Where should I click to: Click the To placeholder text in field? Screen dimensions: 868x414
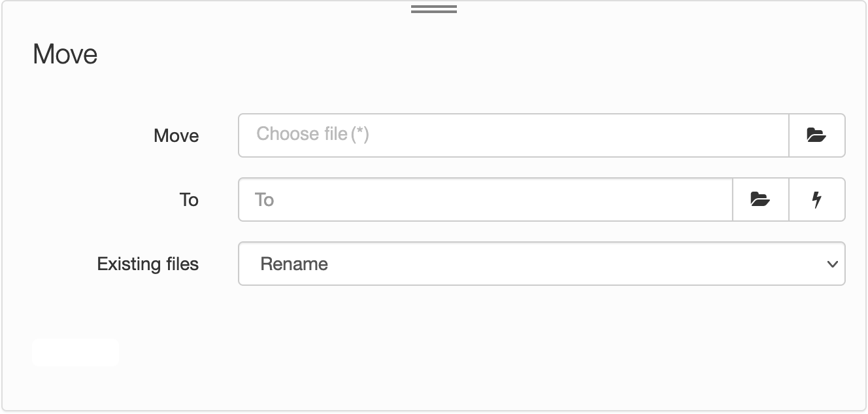pyautogui.click(x=264, y=199)
